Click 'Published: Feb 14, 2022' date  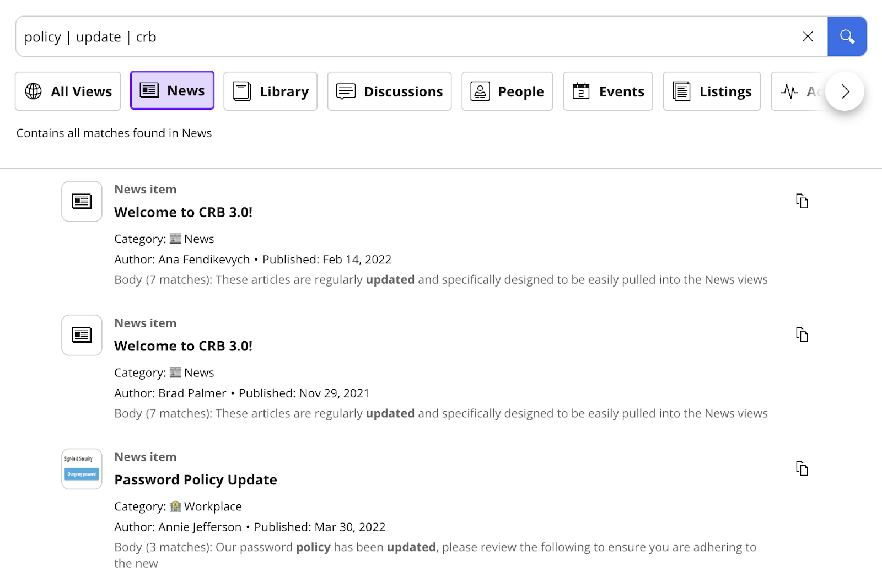pos(327,260)
